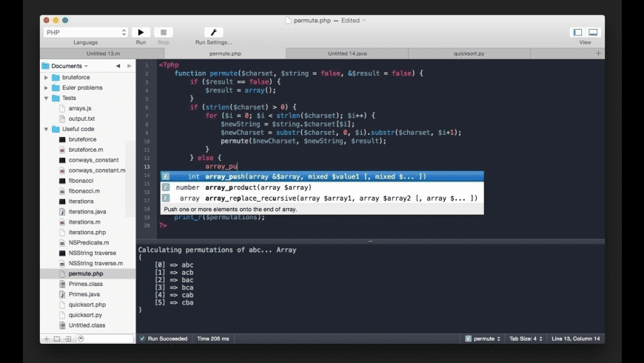
Task: Switch to Untitled 14.java tab
Action: (348, 53)
